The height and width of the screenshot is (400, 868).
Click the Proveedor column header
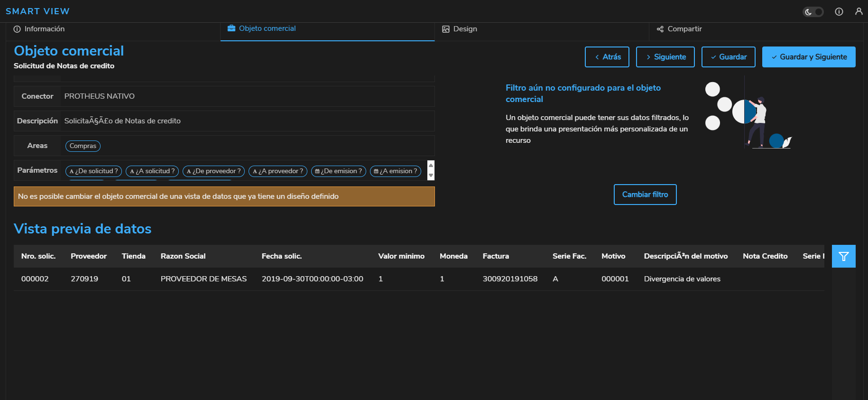click(x=89, y=256)
